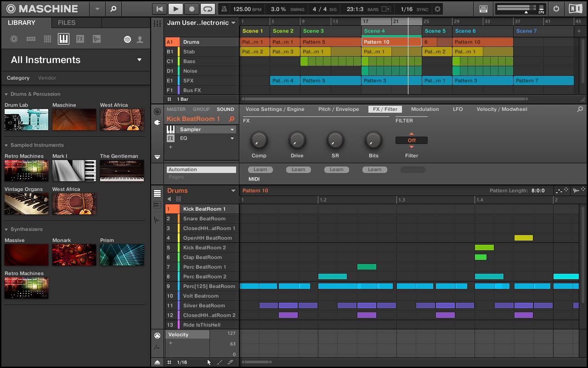Open the EQ plug-in slot dropdown arrow
This screenshot has height=368, width=588.
pos(232,138)
